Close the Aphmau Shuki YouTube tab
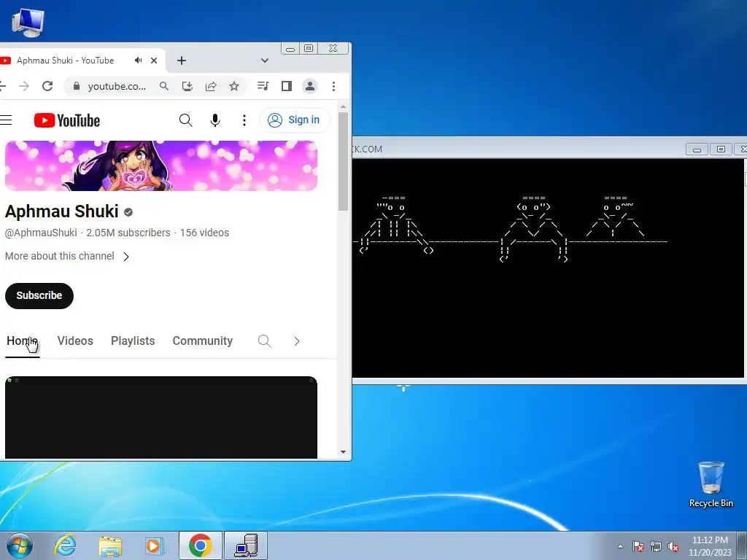This screenshot has height=560, width=747. [154, 61]
